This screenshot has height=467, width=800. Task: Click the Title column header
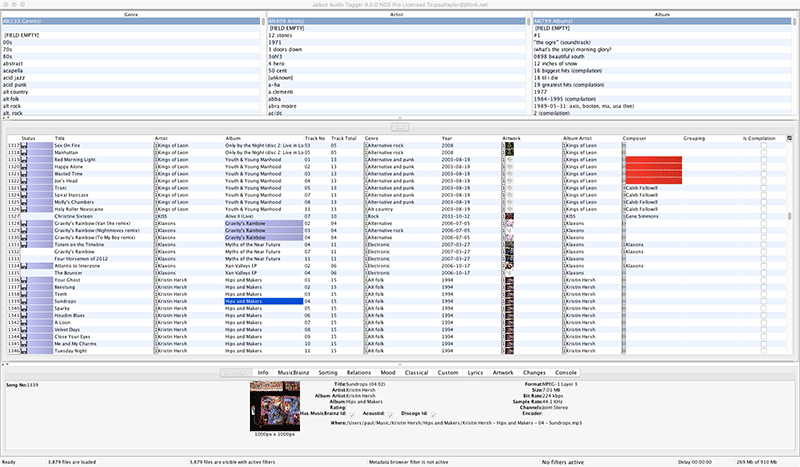coord(60,138)
